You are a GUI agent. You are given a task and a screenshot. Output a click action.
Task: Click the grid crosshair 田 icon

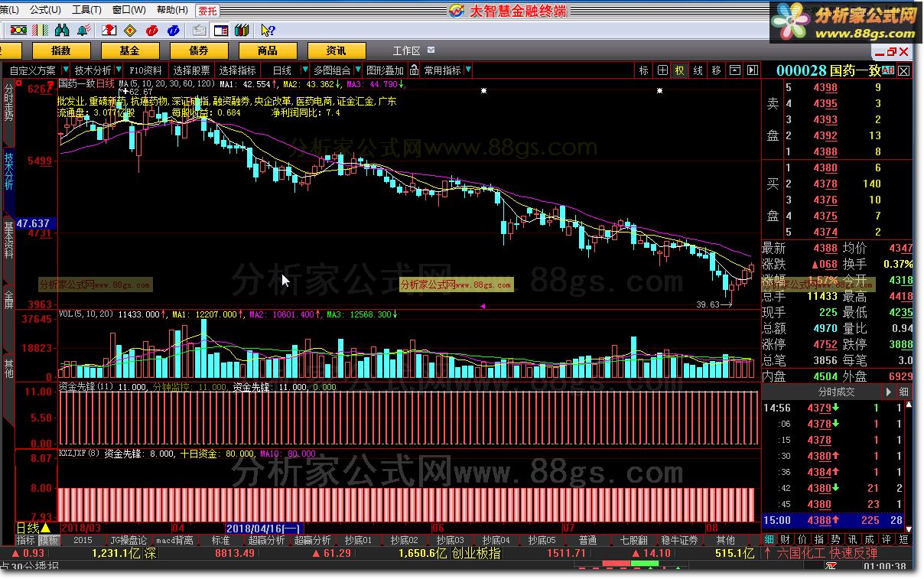point(663,70)
